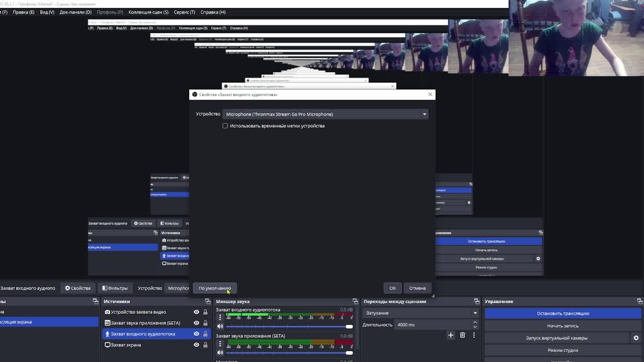Image resolution: width=644 pixels, height=362 pixels.
Task: Add a new scene transition
Action: click(451, 335)
